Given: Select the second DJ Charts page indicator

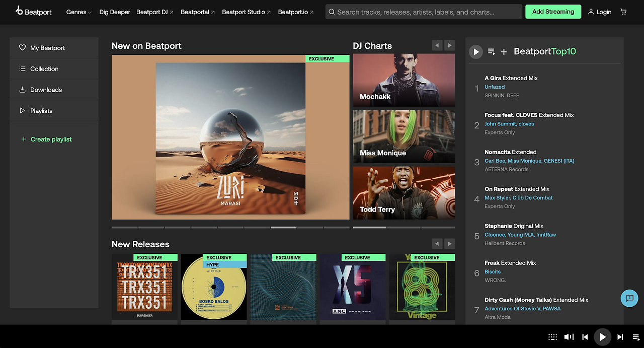Looking at the screenshot, I should [404, 227].
